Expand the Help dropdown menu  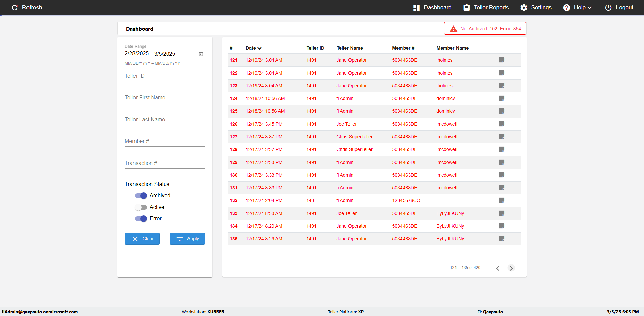[x=577, y=7]
